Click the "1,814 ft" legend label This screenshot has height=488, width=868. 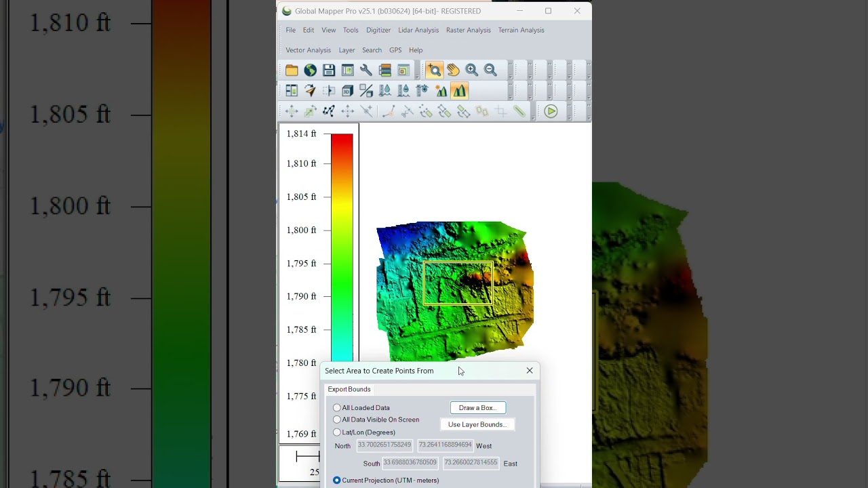302,134
